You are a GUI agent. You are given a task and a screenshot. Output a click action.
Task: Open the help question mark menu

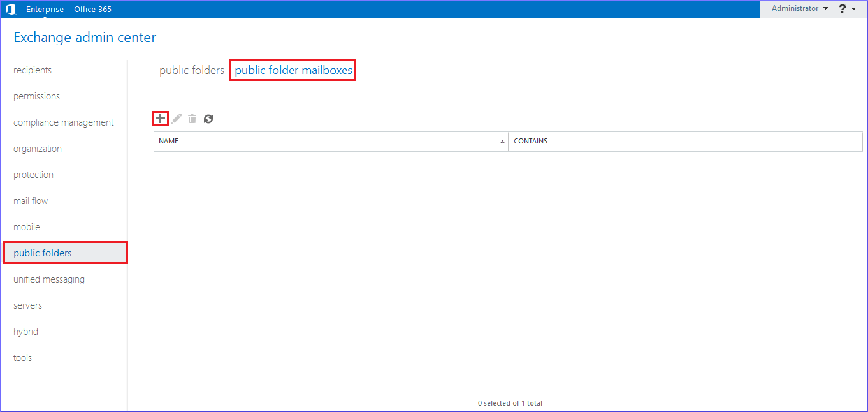point(847,9)
